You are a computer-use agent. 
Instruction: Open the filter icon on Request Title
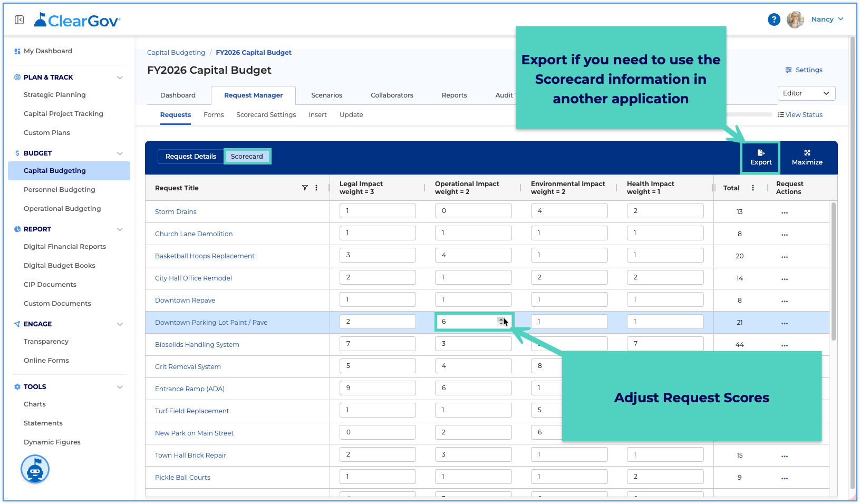point(305,188)
